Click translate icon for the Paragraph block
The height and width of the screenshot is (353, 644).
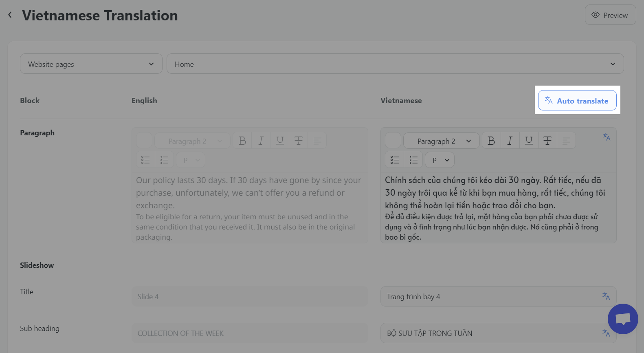coord(607,137)
